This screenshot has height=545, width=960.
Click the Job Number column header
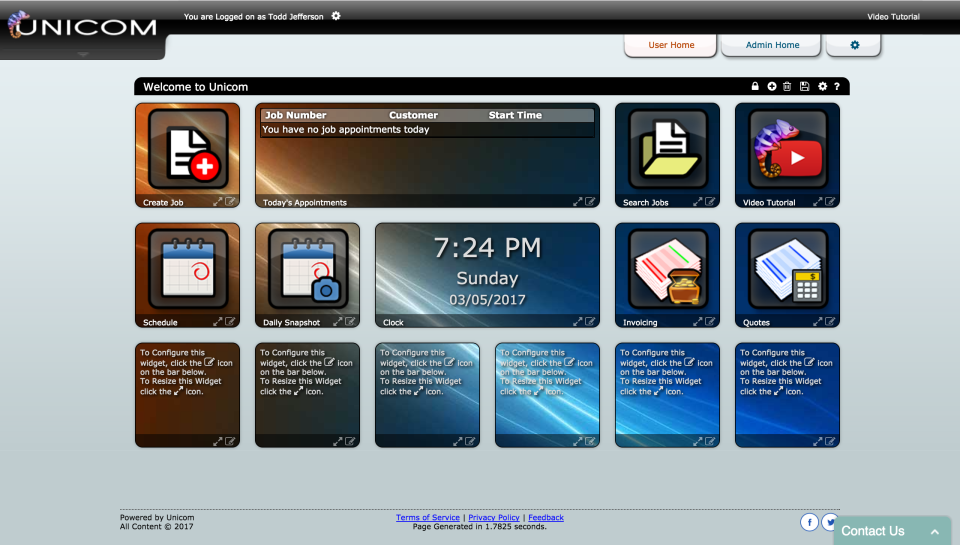[x=296, y=115]
